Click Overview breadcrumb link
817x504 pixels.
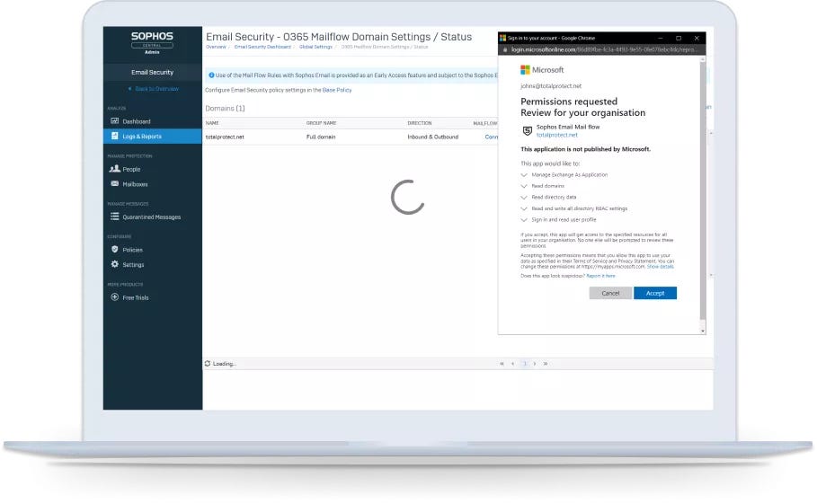click(x=216, y=47)
